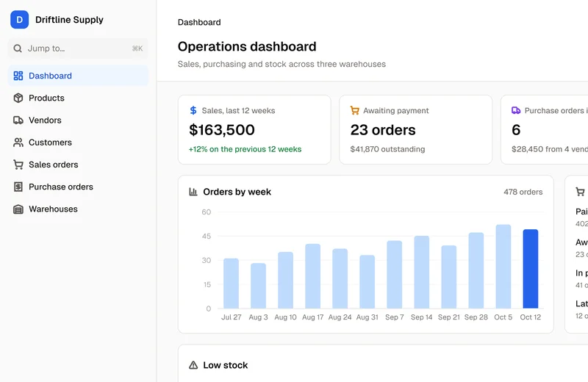Select the Jul 27 chart bar
588x382 pixels.
231,284
